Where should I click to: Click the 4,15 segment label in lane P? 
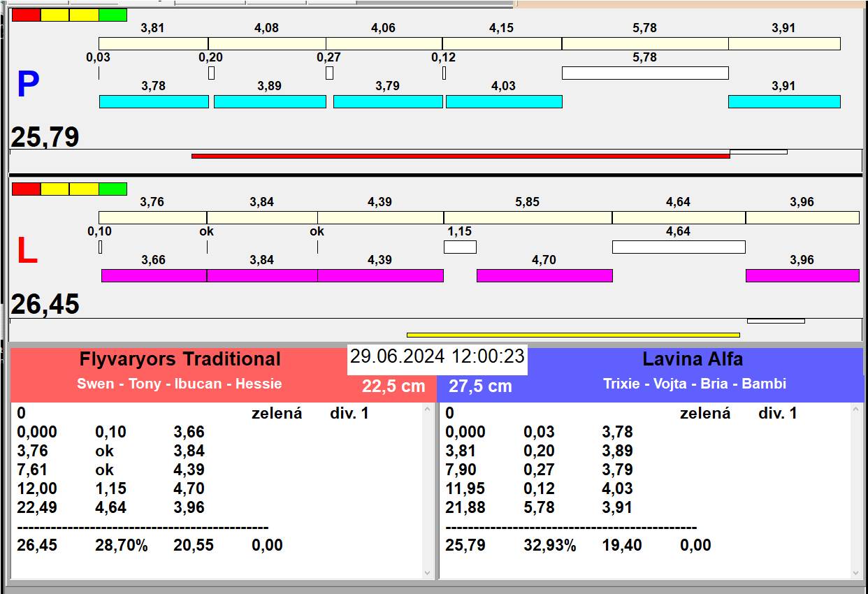502,28
